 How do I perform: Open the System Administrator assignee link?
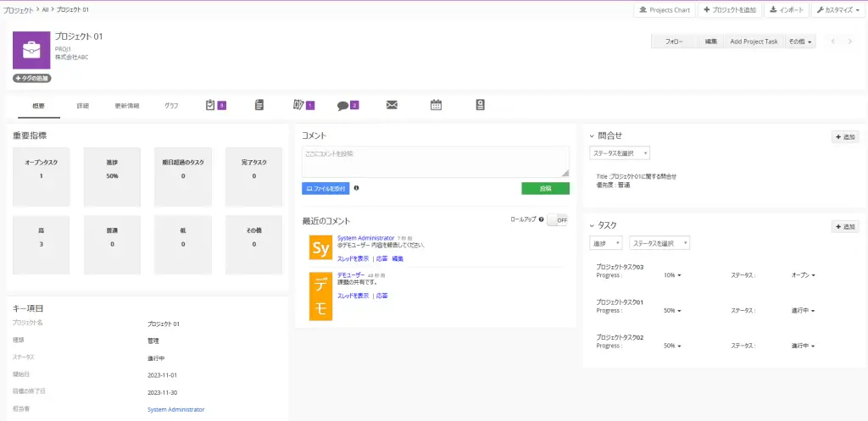point(175,409)
